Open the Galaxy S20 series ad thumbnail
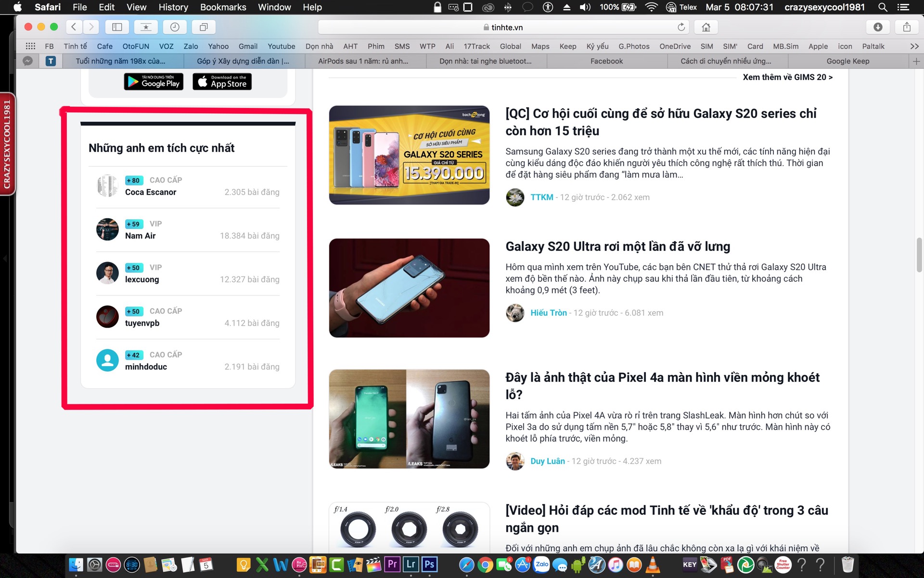The height and width of the screenshot is (578, 924). (409, 155)
